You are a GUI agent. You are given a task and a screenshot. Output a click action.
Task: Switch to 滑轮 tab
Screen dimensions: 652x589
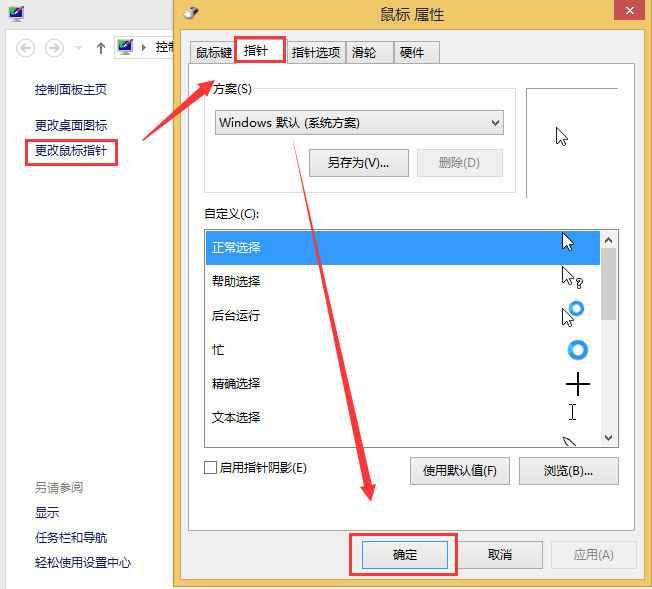[x=369, y=52]
